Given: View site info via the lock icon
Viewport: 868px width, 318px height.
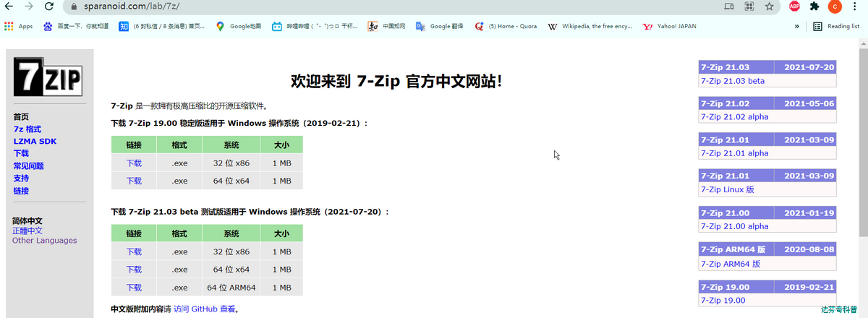Looking at the screenshot, I should pyautogui.click(x=74, y=6).
